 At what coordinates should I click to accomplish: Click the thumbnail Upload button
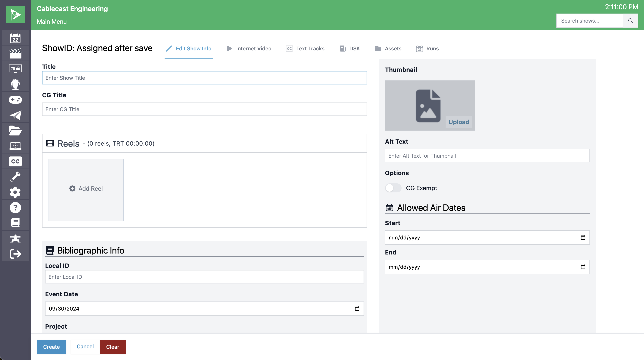(459, 122)
